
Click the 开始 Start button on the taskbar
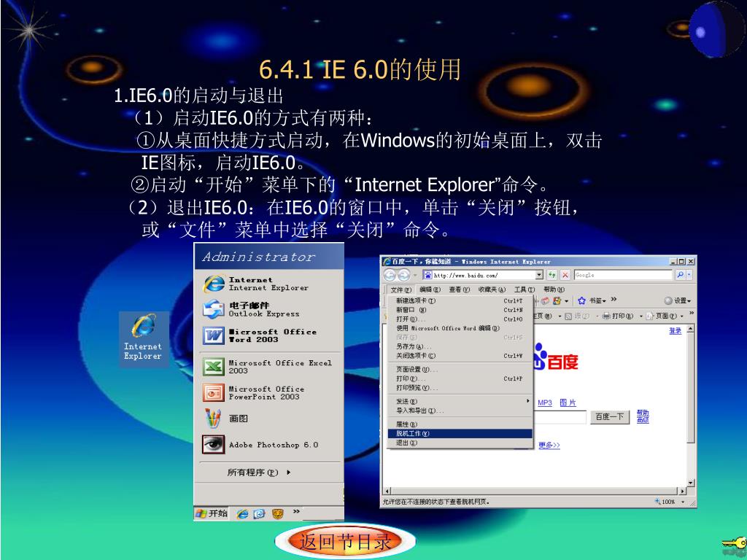pos(212,513)
